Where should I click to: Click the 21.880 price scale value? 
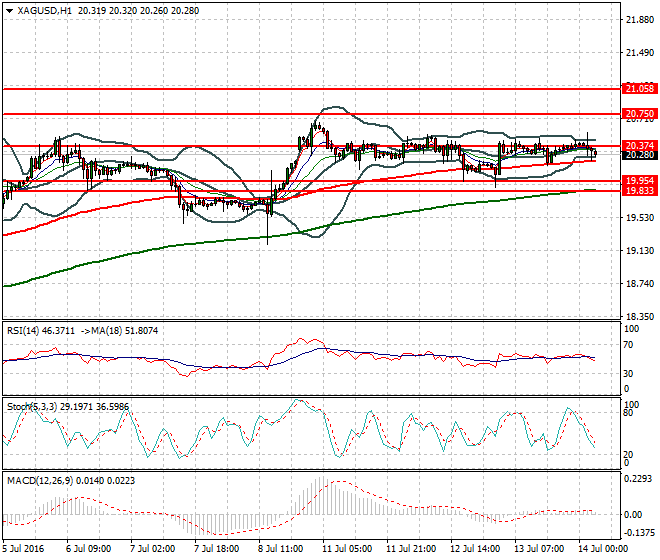click(x=640, y=20)
